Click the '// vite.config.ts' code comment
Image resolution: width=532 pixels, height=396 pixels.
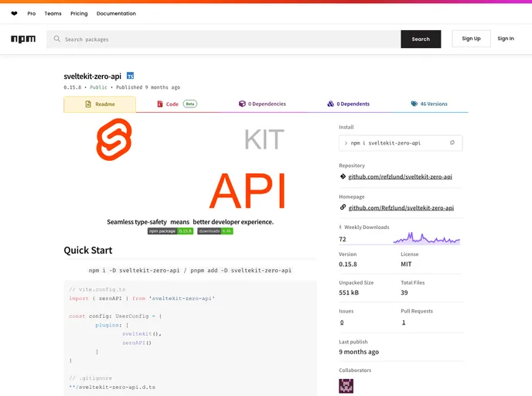click(97, 289)
